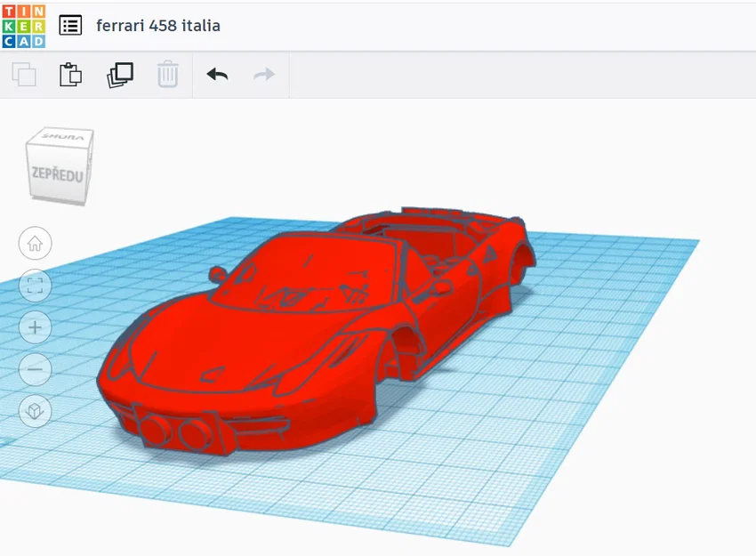The image size is (756, 556).
Task: Reset to home view
Action: [35, 243]
